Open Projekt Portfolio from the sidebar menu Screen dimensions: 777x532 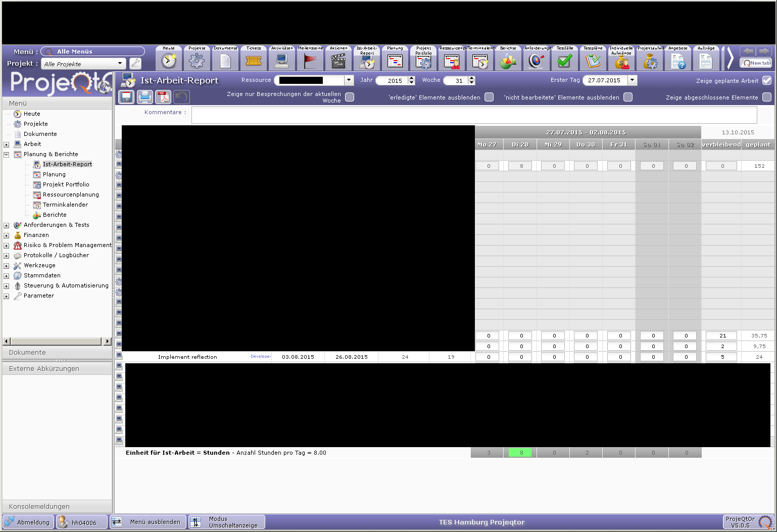pyautogui.click(x=66, y=184)
